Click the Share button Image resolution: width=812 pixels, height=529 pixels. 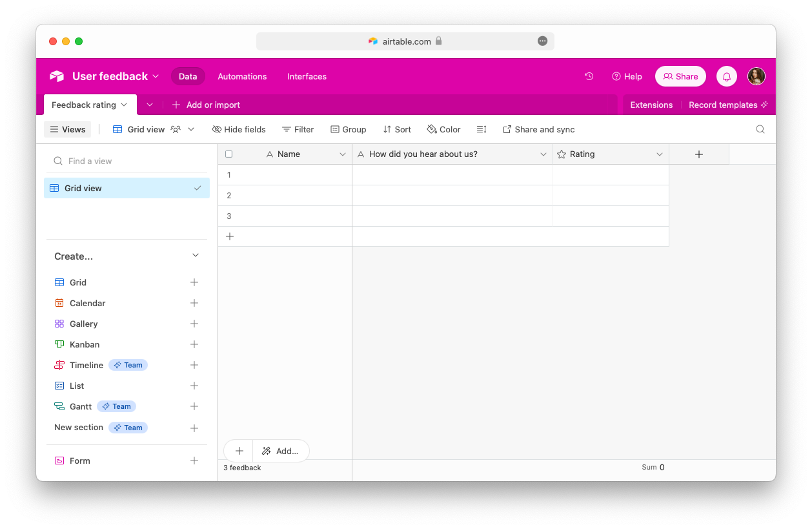(x=680, y=76)
